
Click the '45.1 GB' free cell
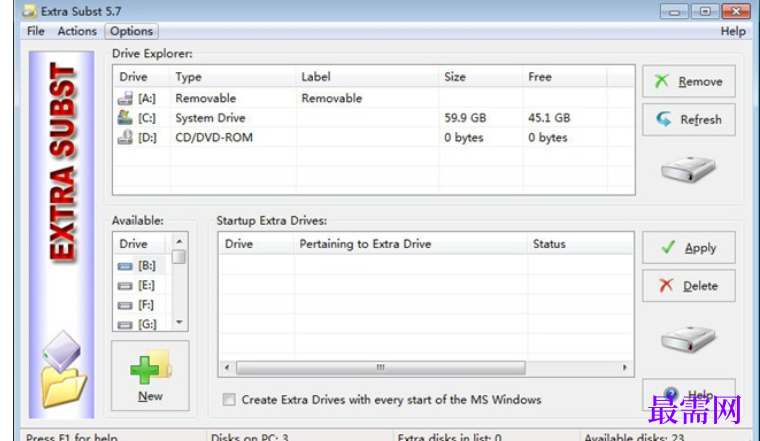[x=549, y=118]
